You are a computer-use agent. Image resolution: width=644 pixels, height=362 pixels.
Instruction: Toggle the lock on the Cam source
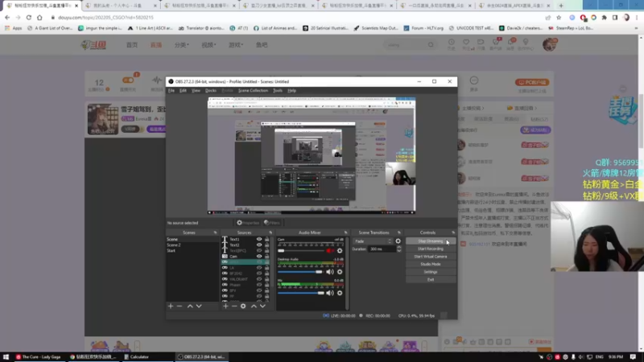coord(267,257)
